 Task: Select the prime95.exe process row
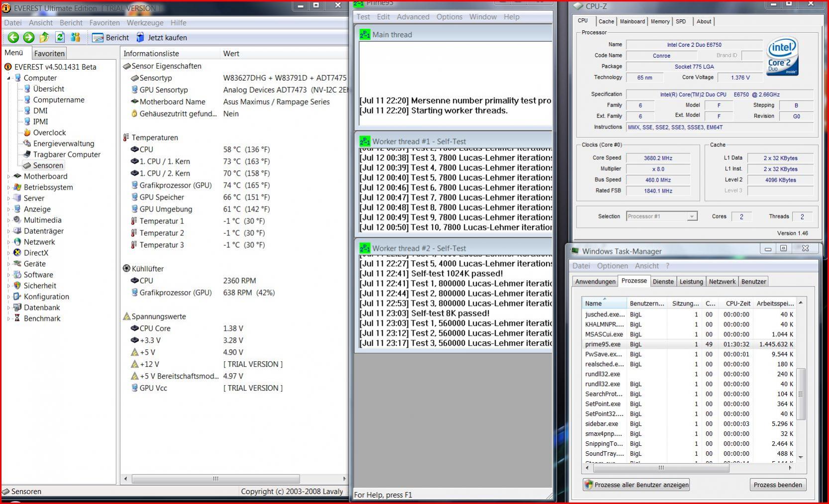coord(689,344)
